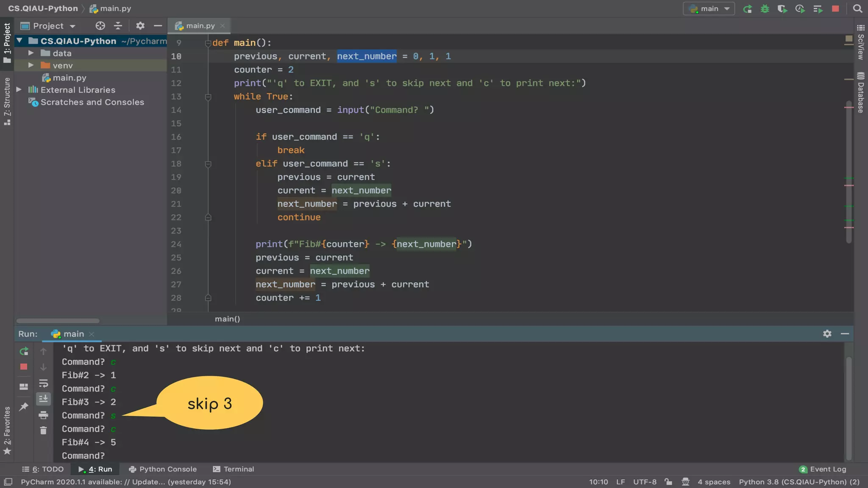Clear console output with trash icon
The image size is (868, 488).
click(x=43, y=431)
